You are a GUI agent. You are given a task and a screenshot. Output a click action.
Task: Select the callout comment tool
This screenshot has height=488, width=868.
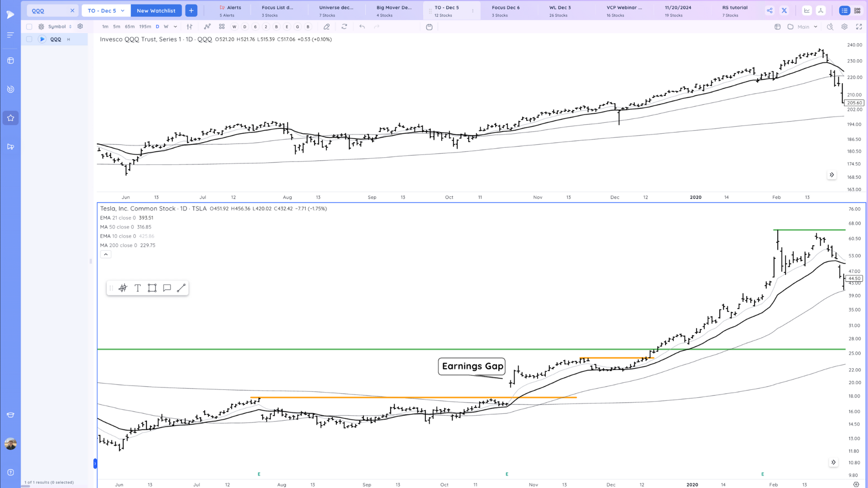167,288
